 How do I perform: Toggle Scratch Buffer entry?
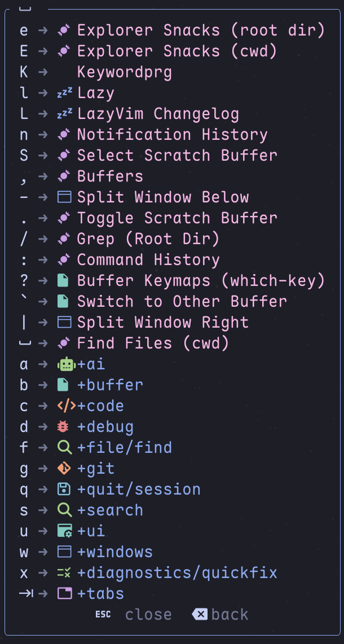click(x=177, y=218)
